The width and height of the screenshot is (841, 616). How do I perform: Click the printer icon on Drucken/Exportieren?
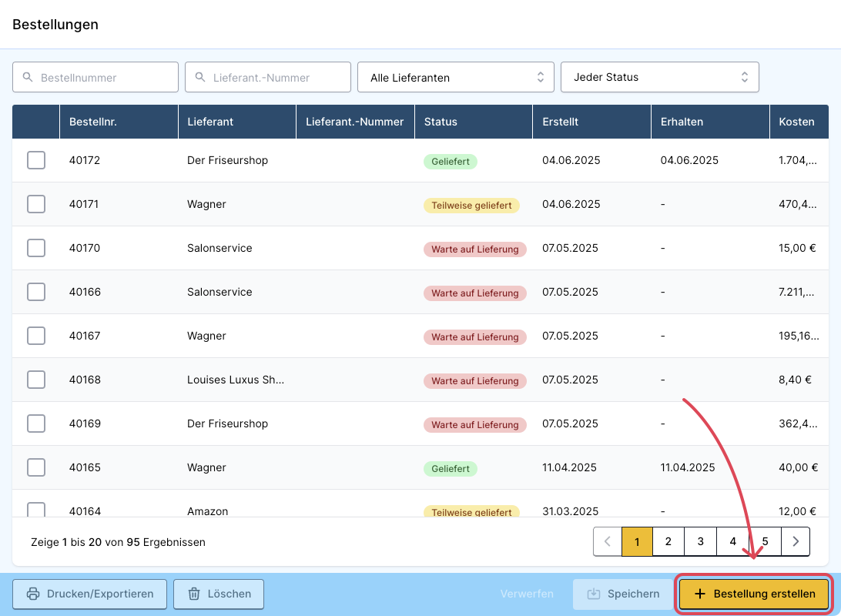coord(33,594)
